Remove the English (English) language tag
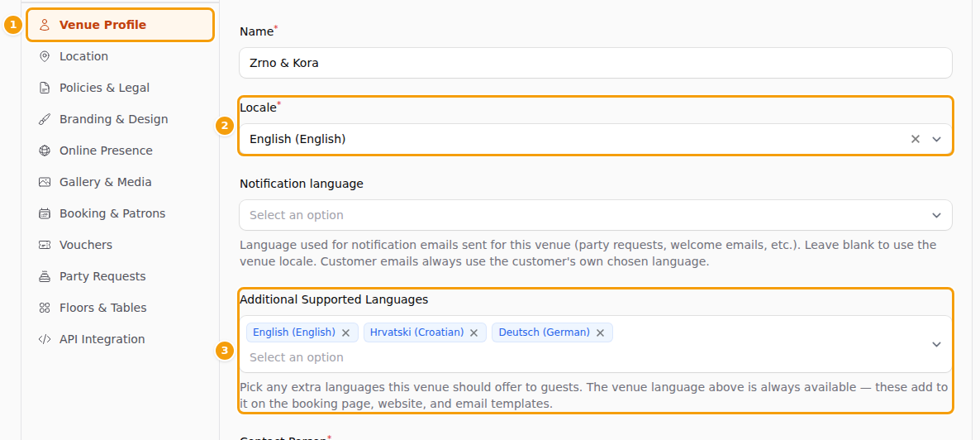The width and height of the screenshot is (980, 440). 345,333
